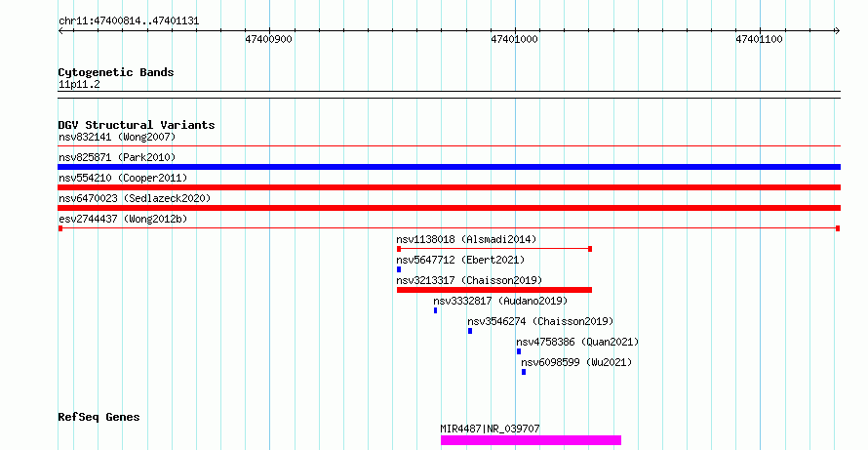Click the 47400900 ruler position

[268, 39]
